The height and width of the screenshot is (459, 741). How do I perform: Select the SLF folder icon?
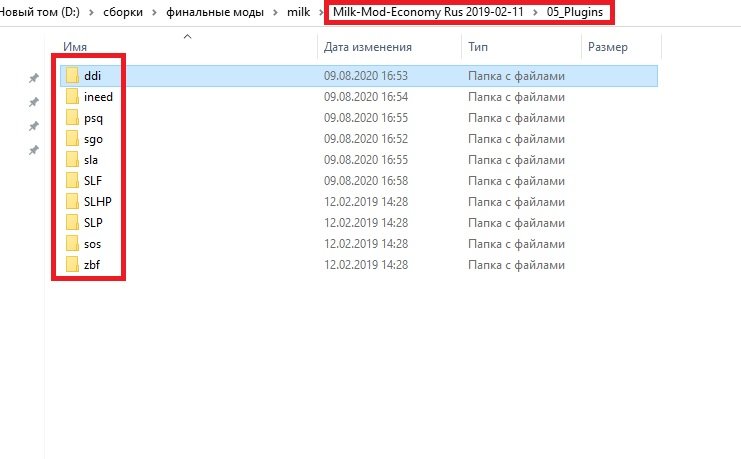[72, 181]
